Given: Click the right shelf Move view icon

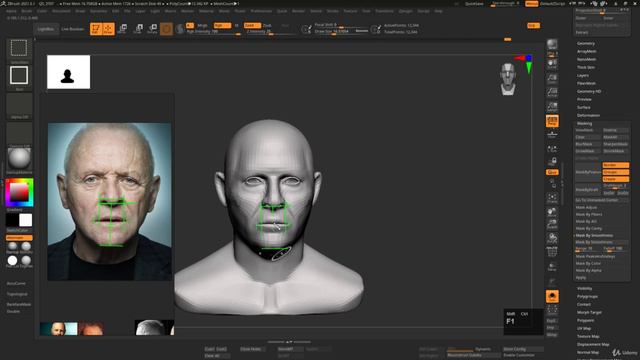Looking at the screenshot, I should (x=552, y=211).
